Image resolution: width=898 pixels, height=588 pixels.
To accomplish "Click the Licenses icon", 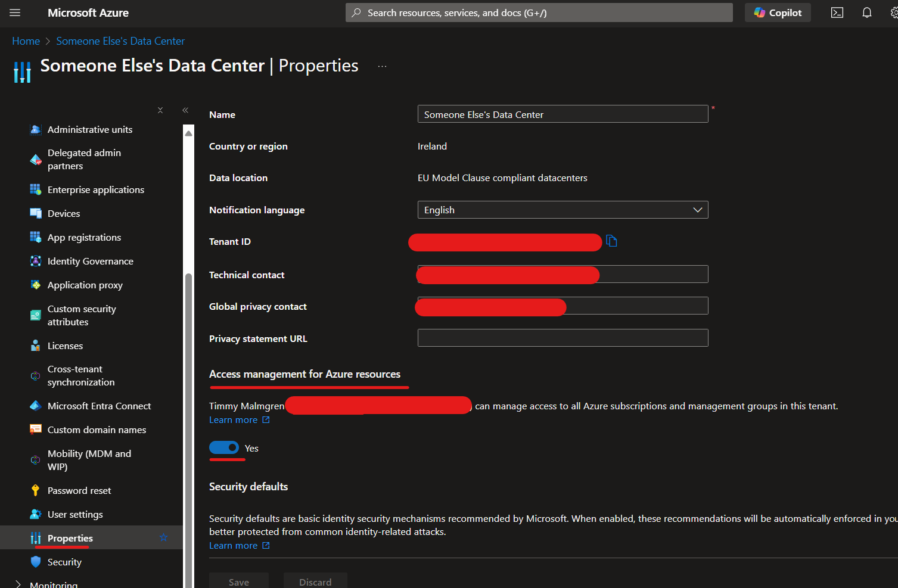I will click(36, 346).
